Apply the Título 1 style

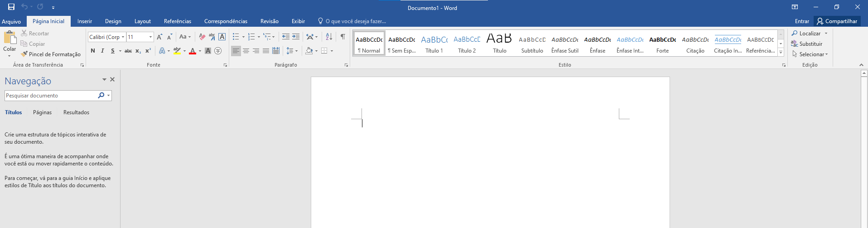tap(434, 44)
